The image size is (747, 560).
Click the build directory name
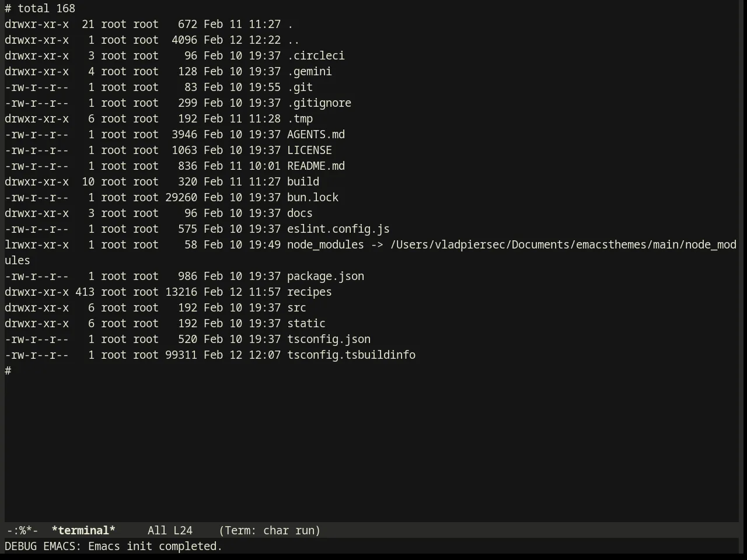pyautogui.click(x=303, y=181)
